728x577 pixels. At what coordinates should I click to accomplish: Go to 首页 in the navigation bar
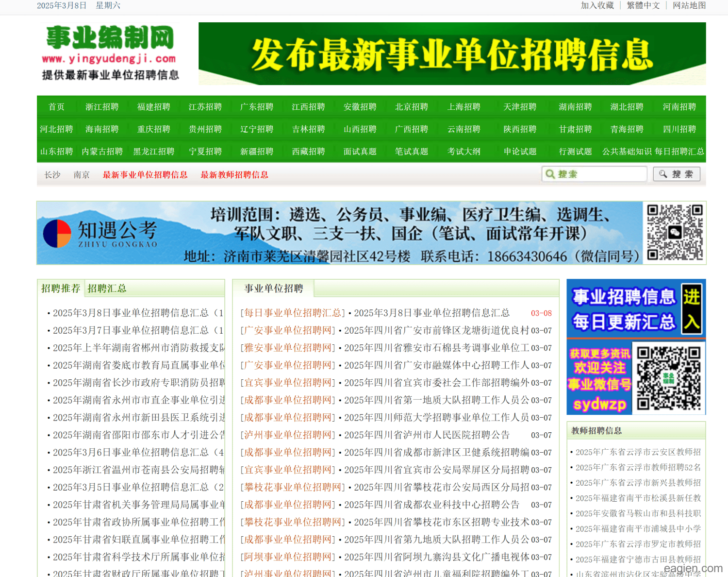click(56, 107)
